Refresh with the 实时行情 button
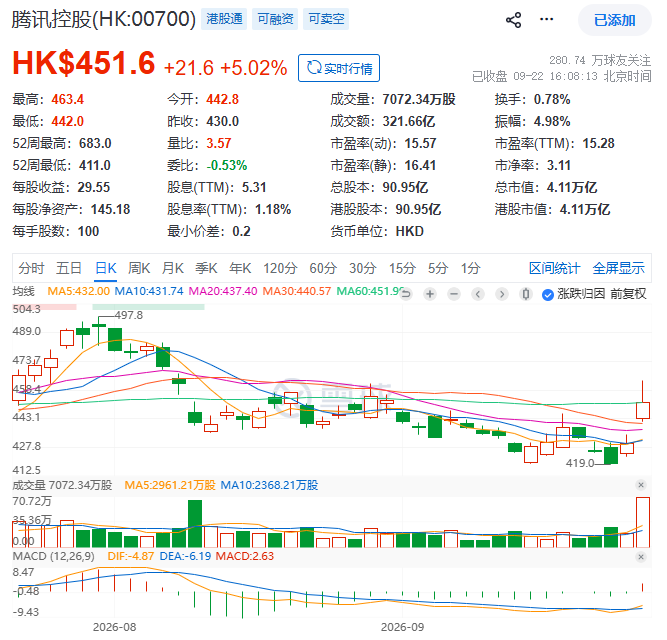 coord(339,68)
